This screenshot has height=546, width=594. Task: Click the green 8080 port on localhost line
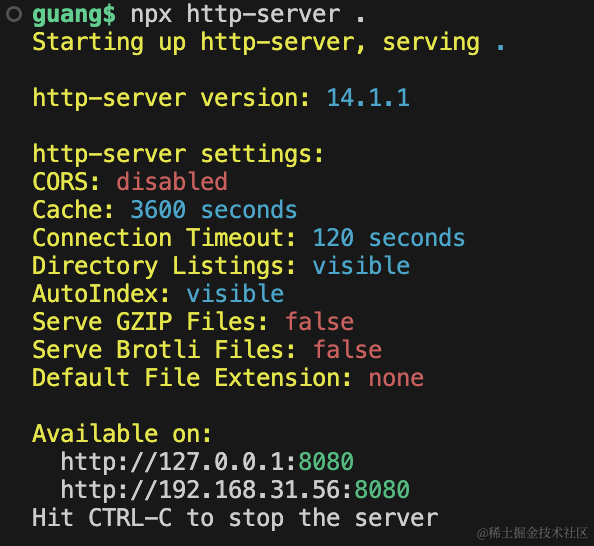coord(326,462)
